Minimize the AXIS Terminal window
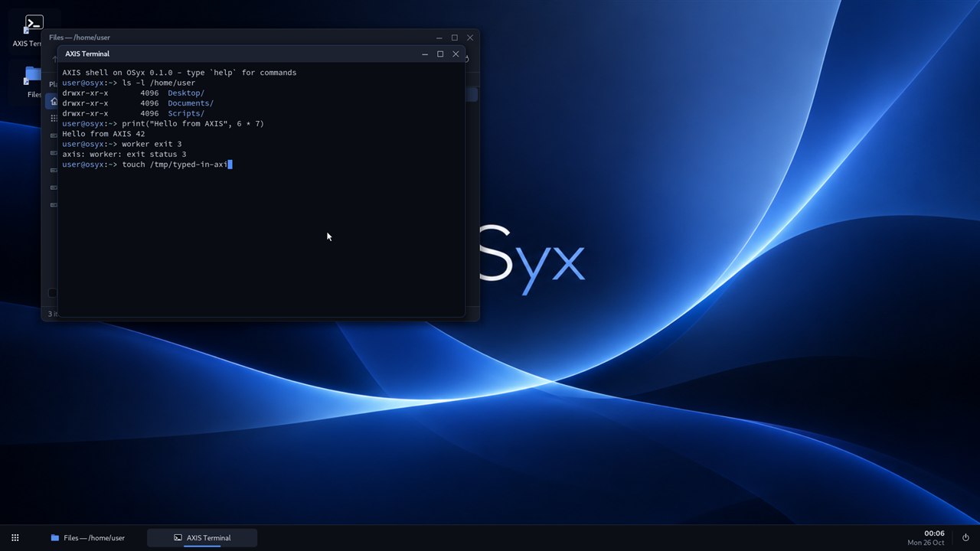The height and width of the screenshot is (551, 980). click(x=425, y=54)
